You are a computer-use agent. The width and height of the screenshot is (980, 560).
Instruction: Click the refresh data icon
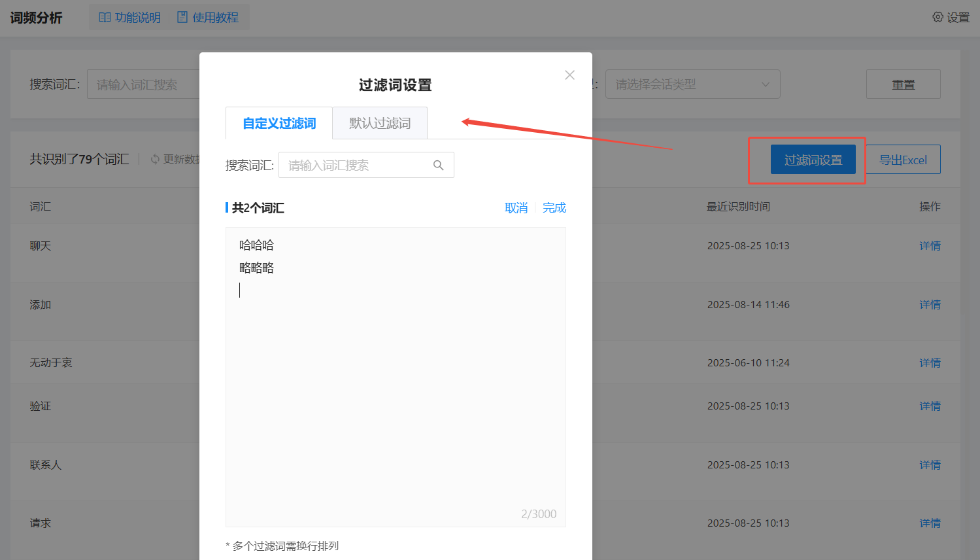point(155,160)
